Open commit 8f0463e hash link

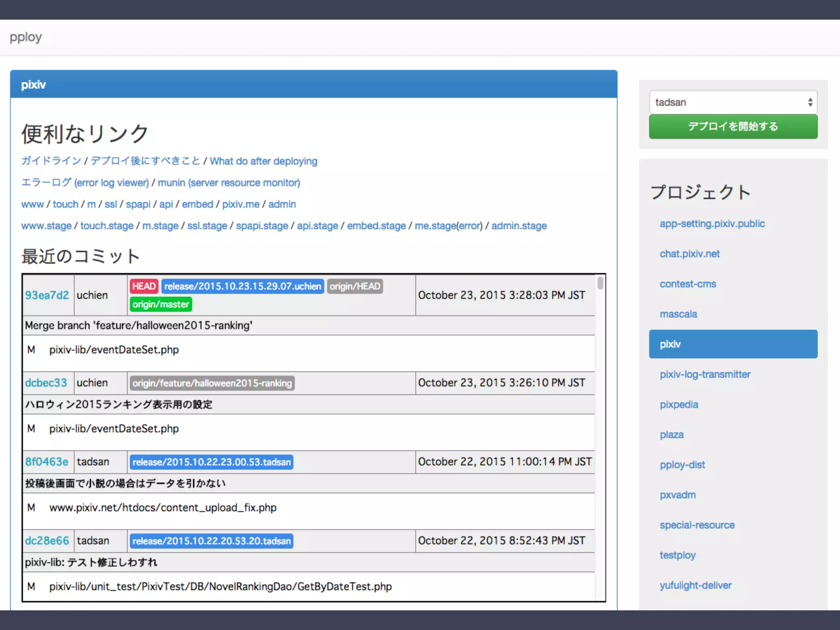[46, 462]
